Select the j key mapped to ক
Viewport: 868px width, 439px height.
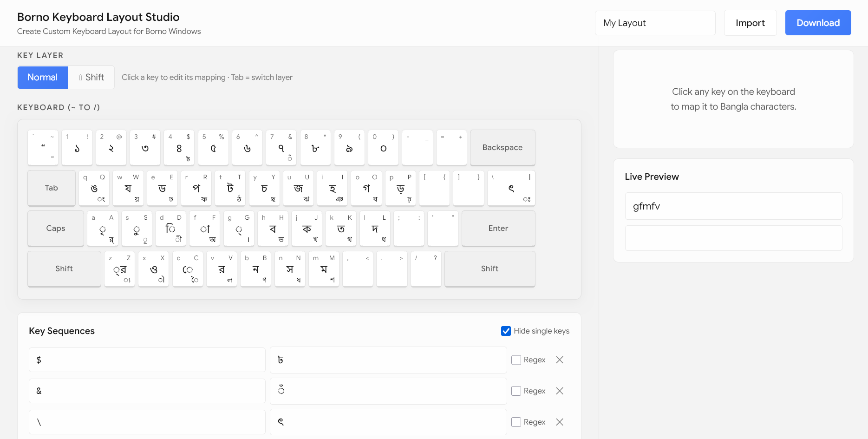coord(307,229)
